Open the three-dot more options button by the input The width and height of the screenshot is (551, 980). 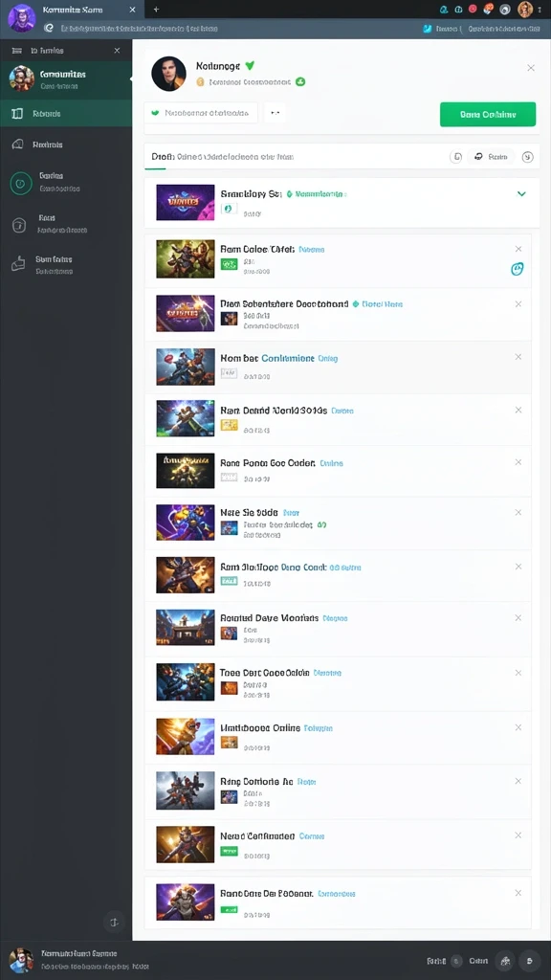(275, 113)
